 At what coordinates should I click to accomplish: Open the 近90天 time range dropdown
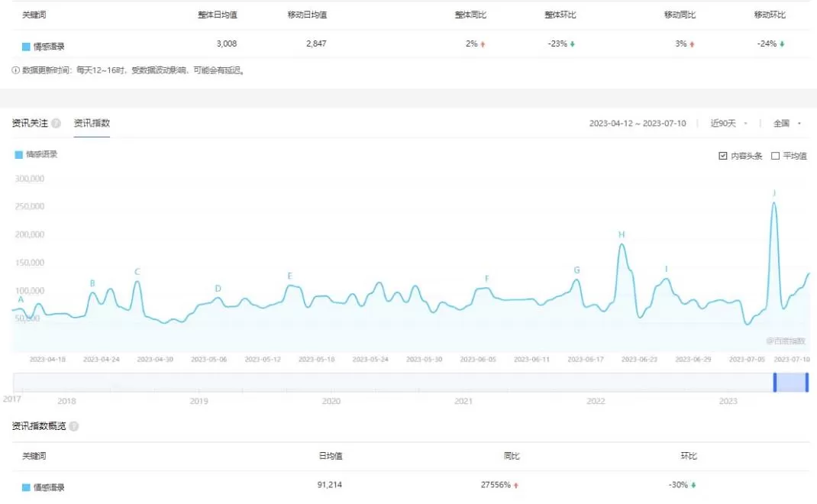pyautogui.click(x=725, y=124)
